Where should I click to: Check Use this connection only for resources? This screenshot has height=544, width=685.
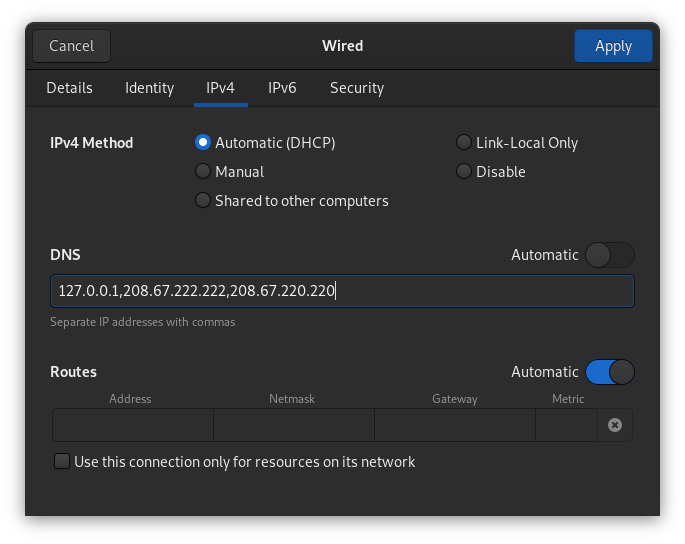tap(62, 462)
